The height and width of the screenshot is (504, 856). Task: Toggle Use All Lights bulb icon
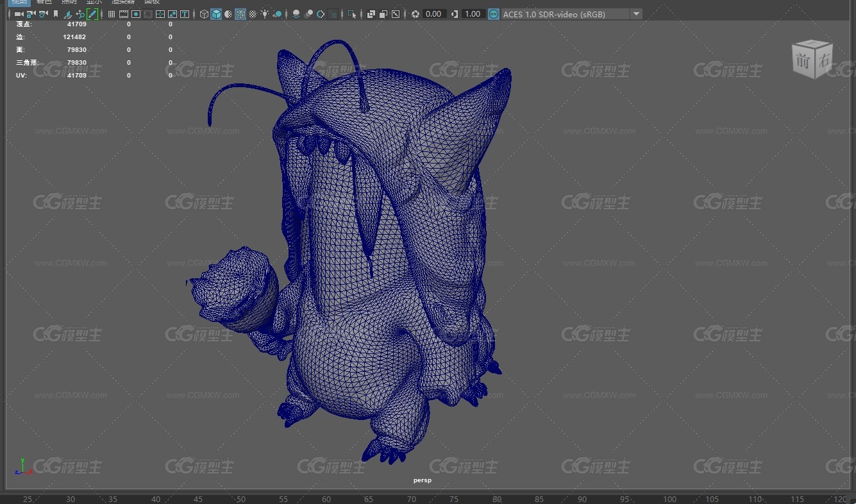click(265, 13)
